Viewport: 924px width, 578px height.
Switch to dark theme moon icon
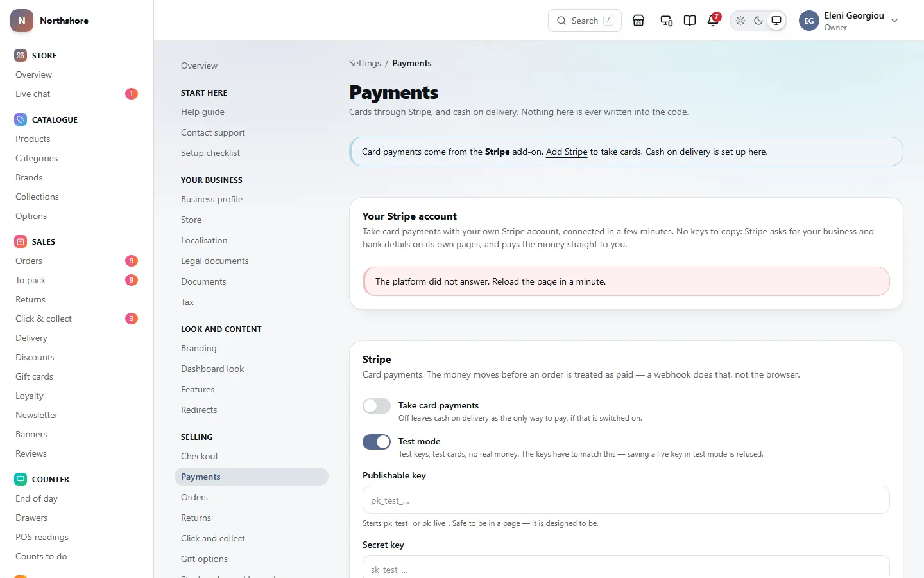point(758,21)
